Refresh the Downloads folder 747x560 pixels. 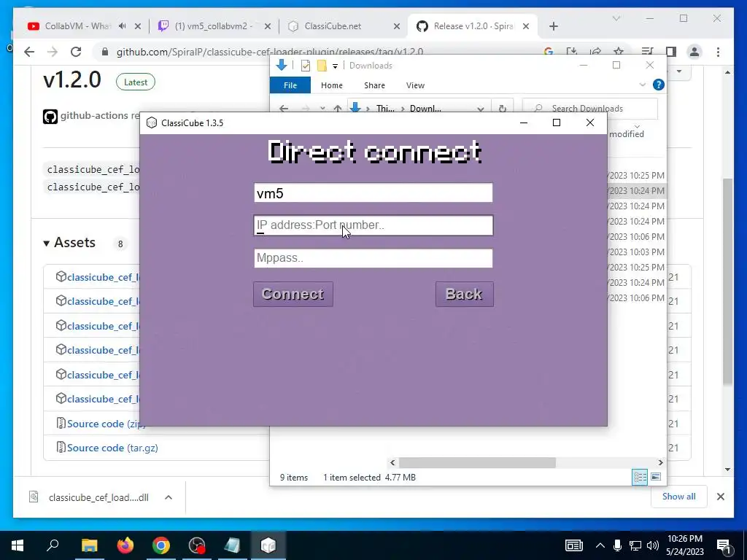pyautogui.click(x=502, y=109)
